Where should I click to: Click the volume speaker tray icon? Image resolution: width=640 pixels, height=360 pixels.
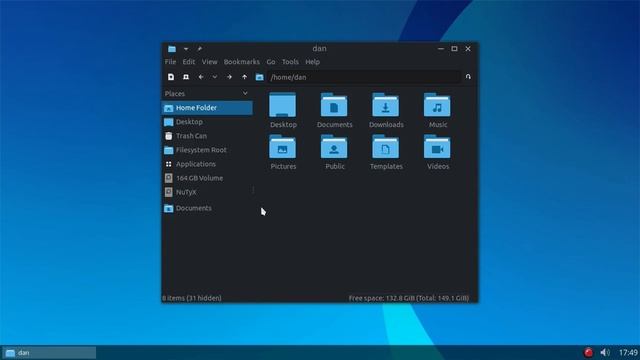(605, 352)
